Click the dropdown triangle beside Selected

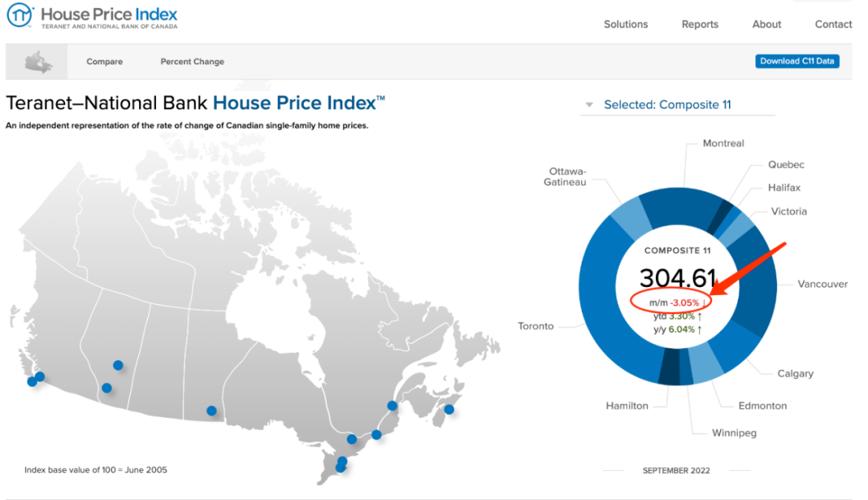coord(589,105)
